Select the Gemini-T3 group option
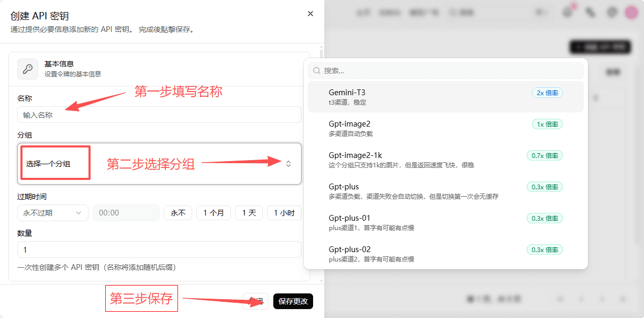This screenshot has width=644, height=318. 446,97
